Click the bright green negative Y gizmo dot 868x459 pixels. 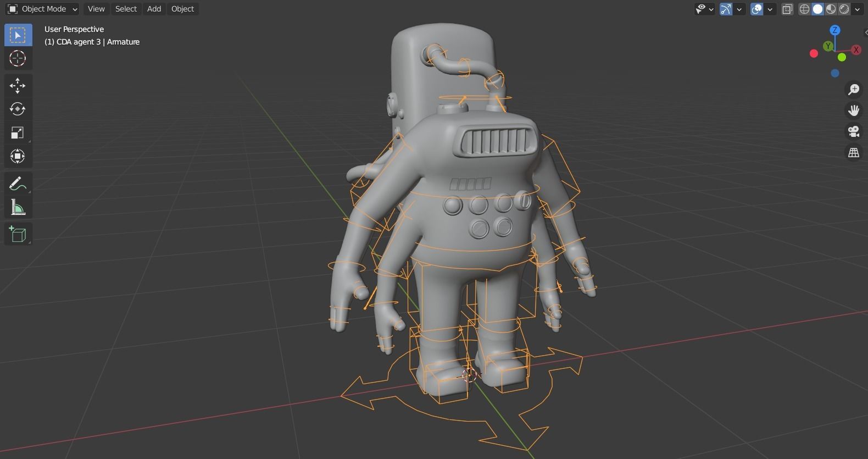tap(842, 57)
